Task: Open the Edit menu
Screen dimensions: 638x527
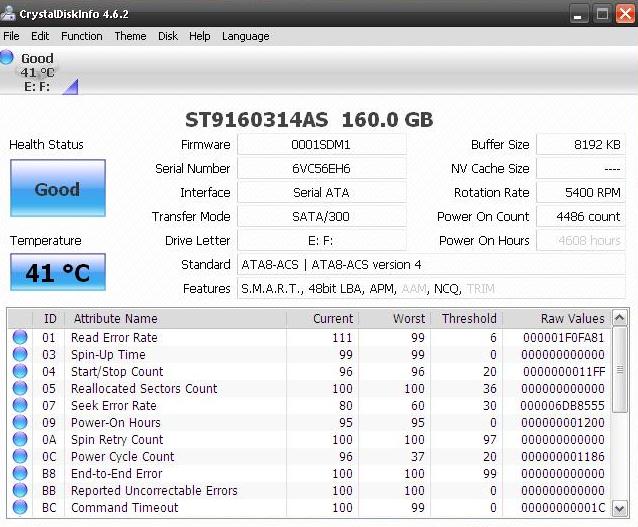Action: tap(40, 36)
